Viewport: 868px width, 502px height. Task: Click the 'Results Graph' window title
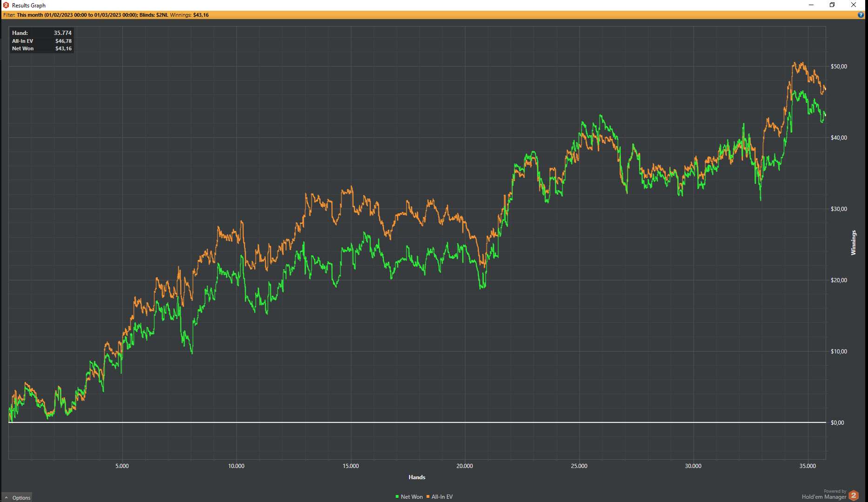coord(29,6)
